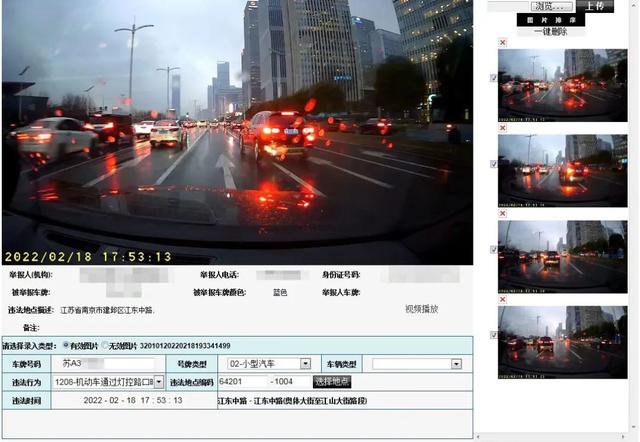The image size is (640, 442).
Task: Toggle checkbox beside the third thumbnail
Action: point(493,249)
